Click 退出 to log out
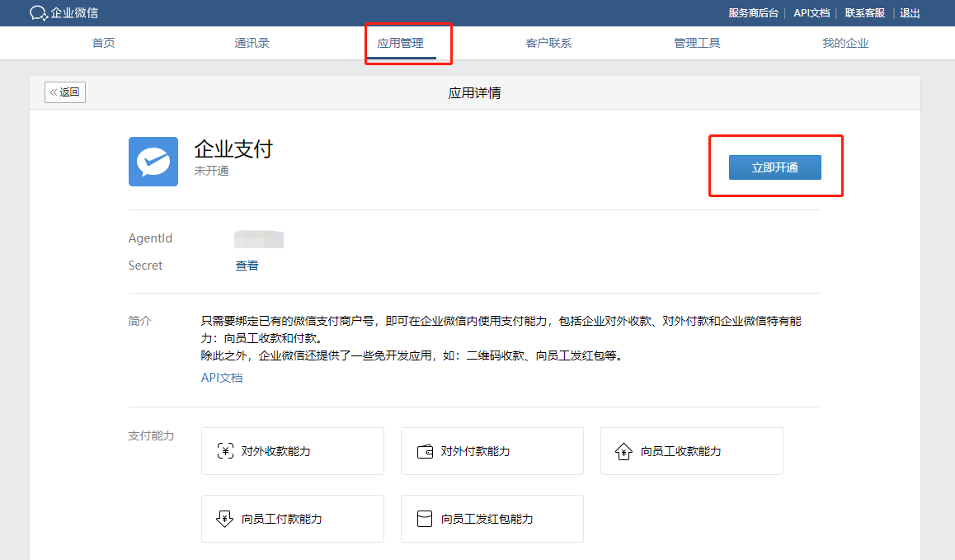This screenshot has width=955, height=560. [910, 12]
